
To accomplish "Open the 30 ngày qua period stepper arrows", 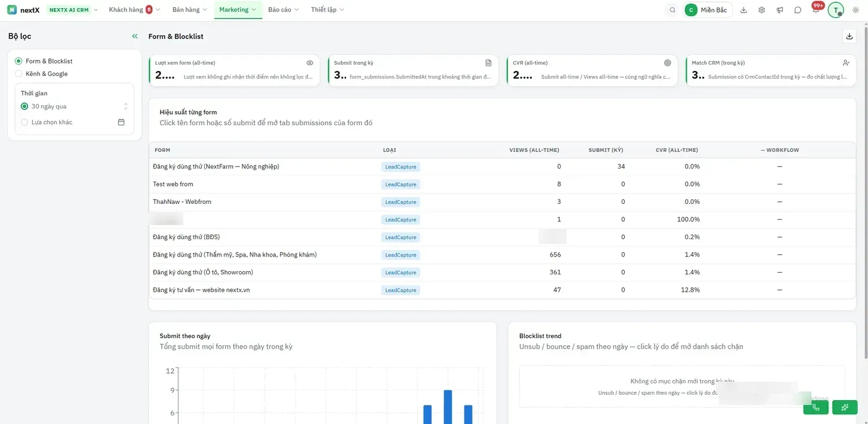I will click(126, 106).
